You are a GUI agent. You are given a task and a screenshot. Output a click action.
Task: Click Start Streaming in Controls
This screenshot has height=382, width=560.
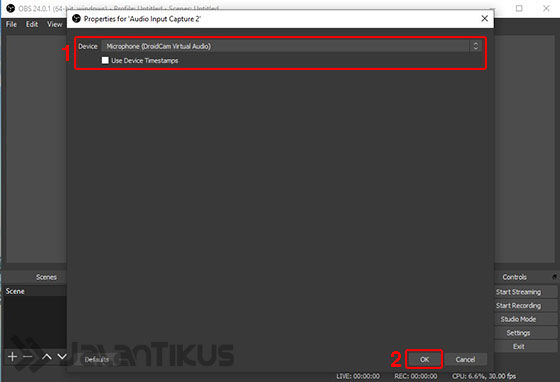point(518,292)
